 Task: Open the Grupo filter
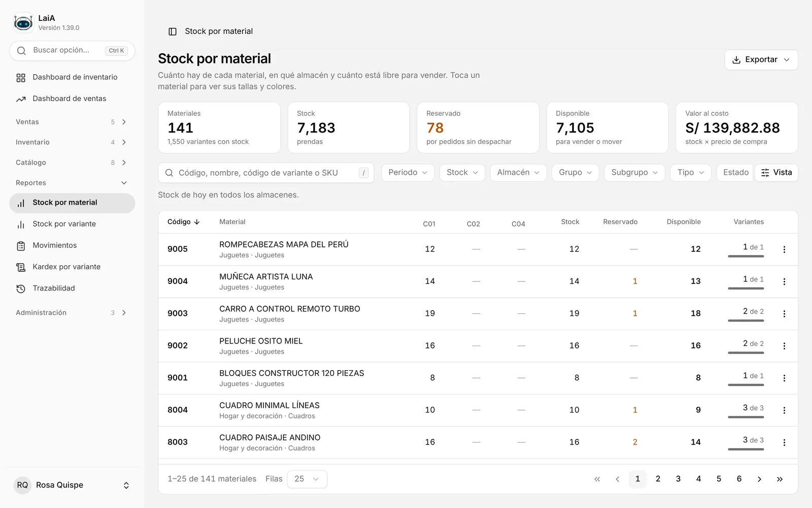click(x=576, y=173)
